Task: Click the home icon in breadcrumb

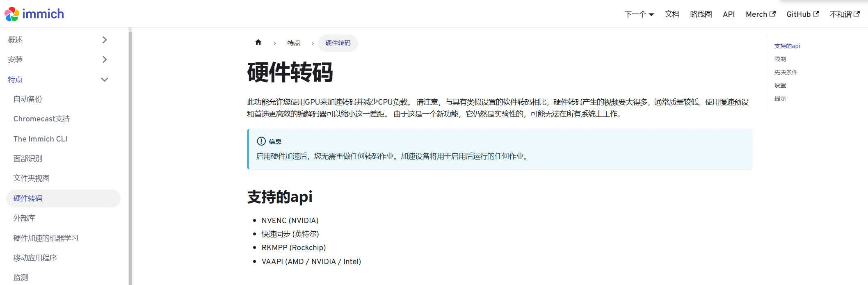Action: (x=258, y=42)
